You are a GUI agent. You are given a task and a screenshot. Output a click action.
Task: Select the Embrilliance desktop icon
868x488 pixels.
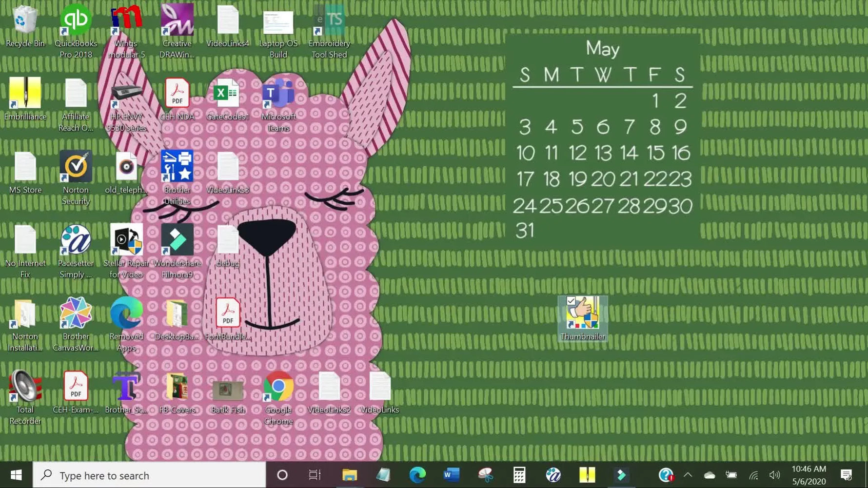25,94
